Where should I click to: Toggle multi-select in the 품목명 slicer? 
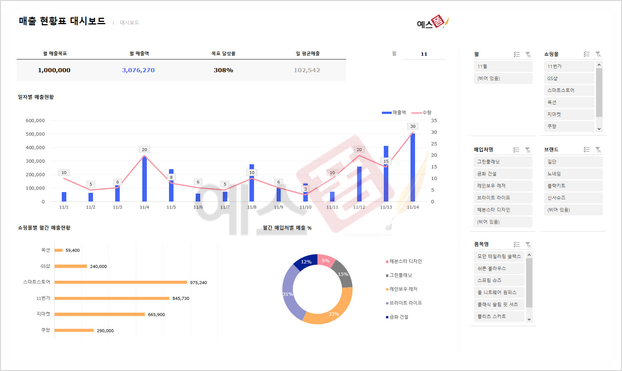[x=516, y=244]
